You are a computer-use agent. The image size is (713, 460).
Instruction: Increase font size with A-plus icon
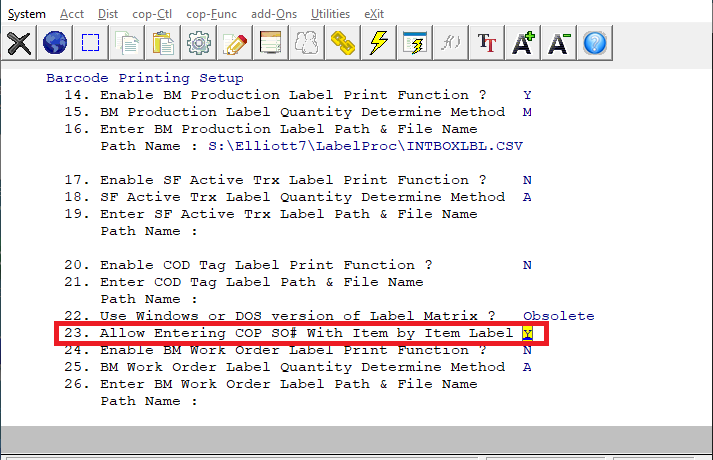click(522, 43)
